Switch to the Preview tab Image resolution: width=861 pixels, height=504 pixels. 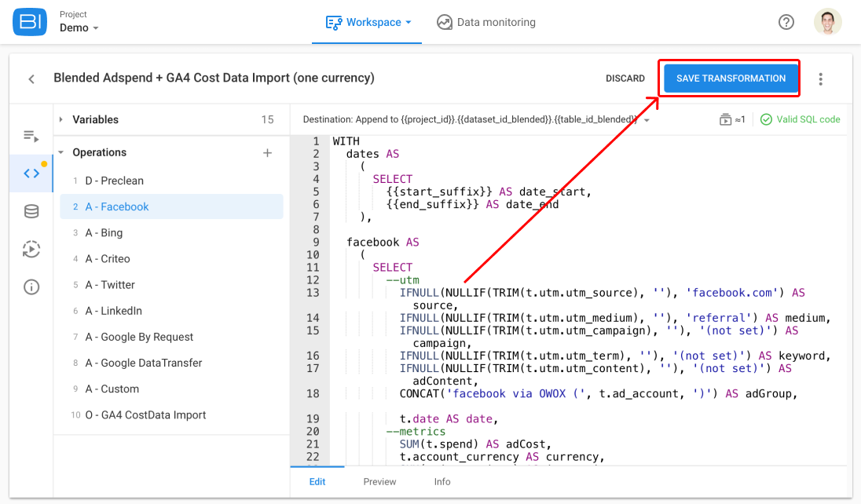point(379,481)
